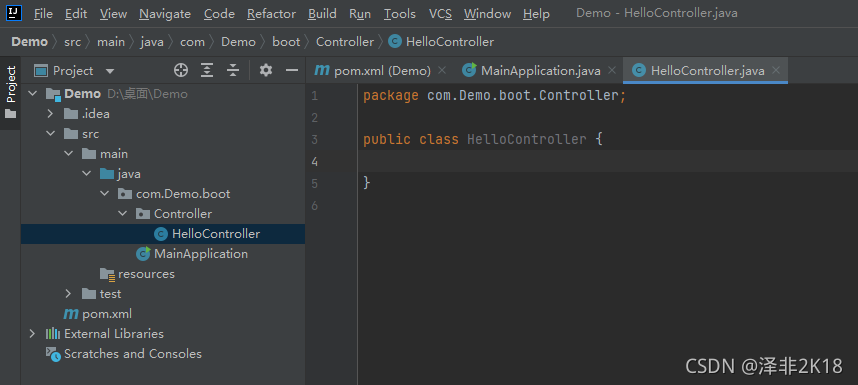The image size is (858, 385).
Task: Click the Controller package icon
Action: 143,214
